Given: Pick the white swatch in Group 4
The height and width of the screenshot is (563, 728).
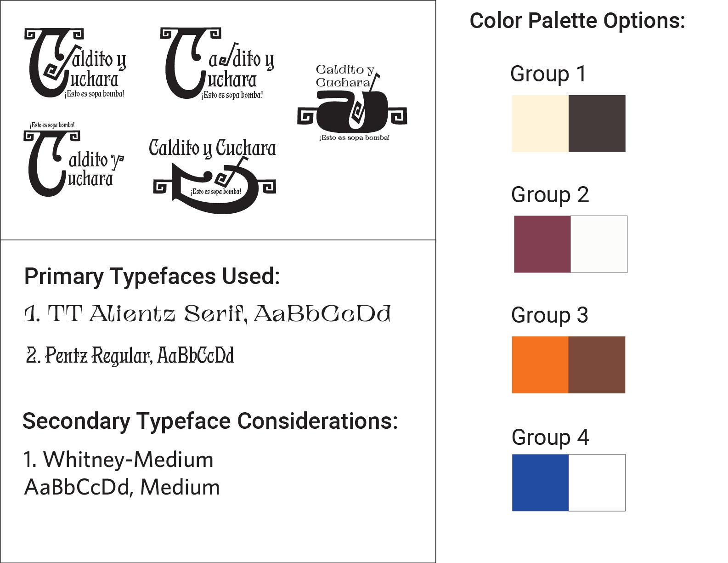Looking at the screenshot, I should 597,483.
